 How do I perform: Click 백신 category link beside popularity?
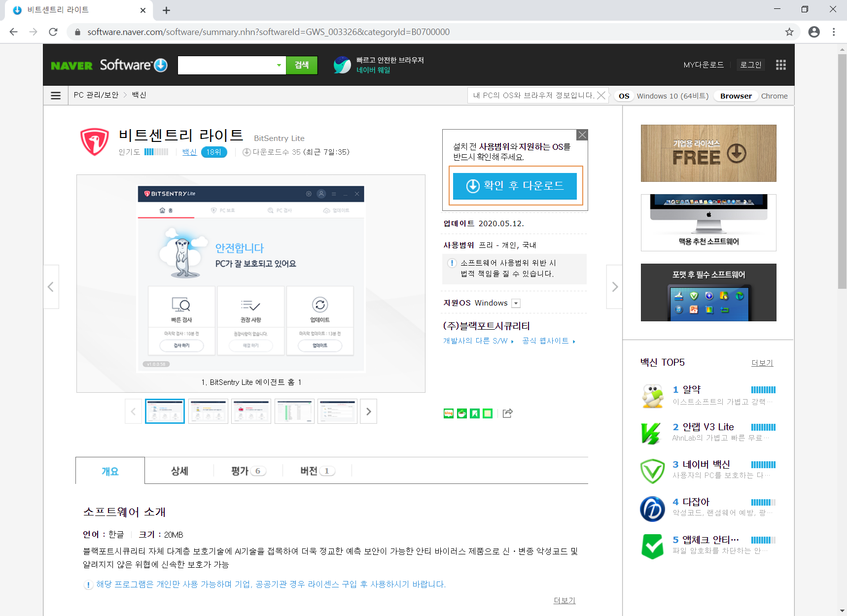point(189,152)
